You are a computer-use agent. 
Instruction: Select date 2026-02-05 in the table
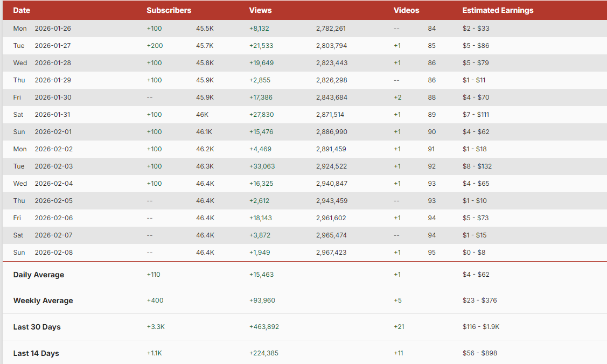[54, 201]
